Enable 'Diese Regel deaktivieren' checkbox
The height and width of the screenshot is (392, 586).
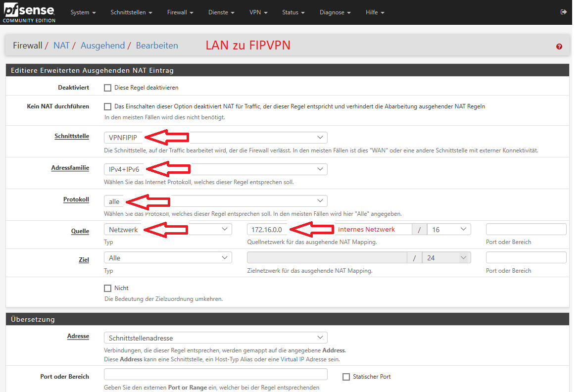[x=107, y=88]
